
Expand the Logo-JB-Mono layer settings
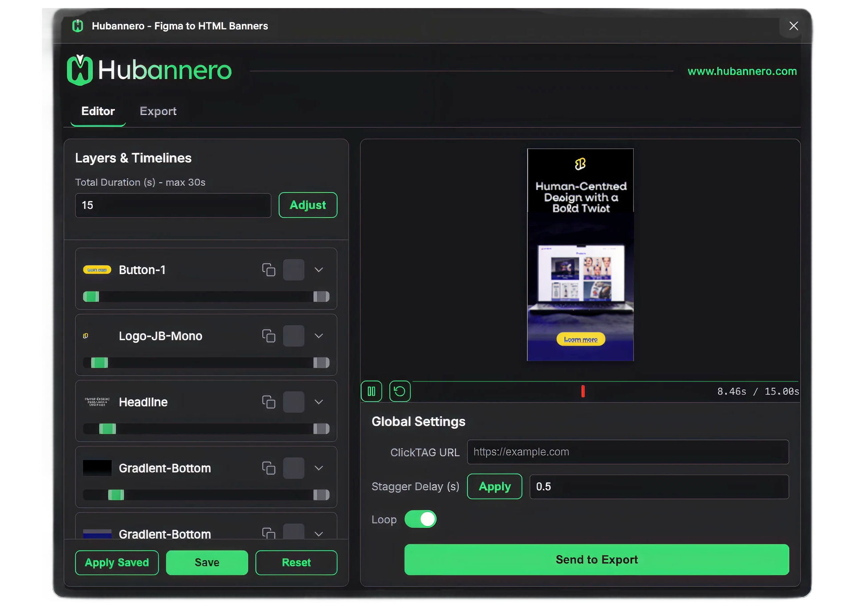(x=318, y=336)
